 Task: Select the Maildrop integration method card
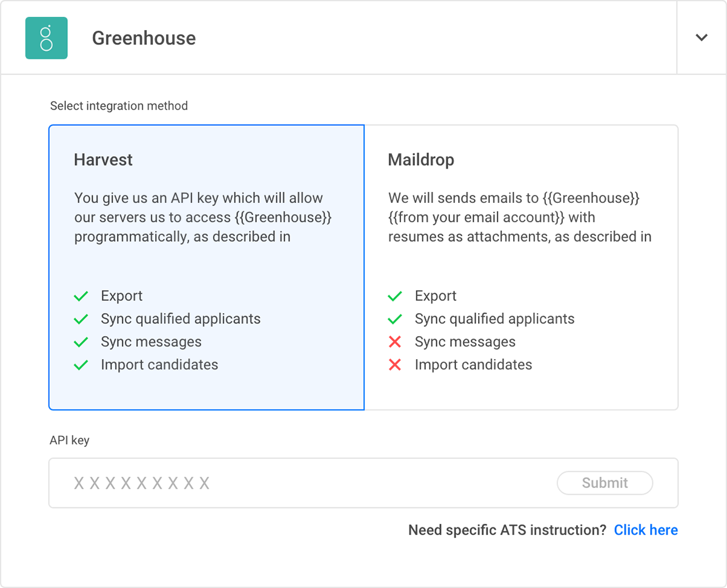pyautogui.click(x=521, y=268)
